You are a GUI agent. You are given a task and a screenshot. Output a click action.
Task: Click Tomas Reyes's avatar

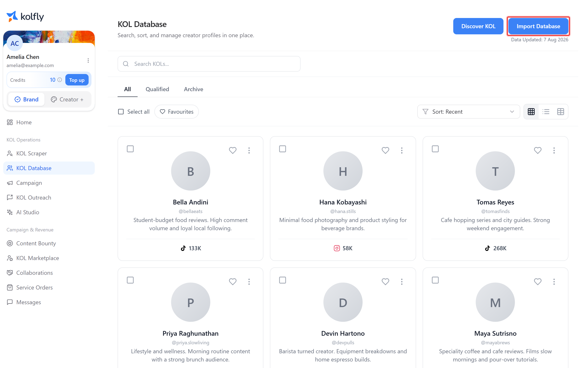point(495,171)
